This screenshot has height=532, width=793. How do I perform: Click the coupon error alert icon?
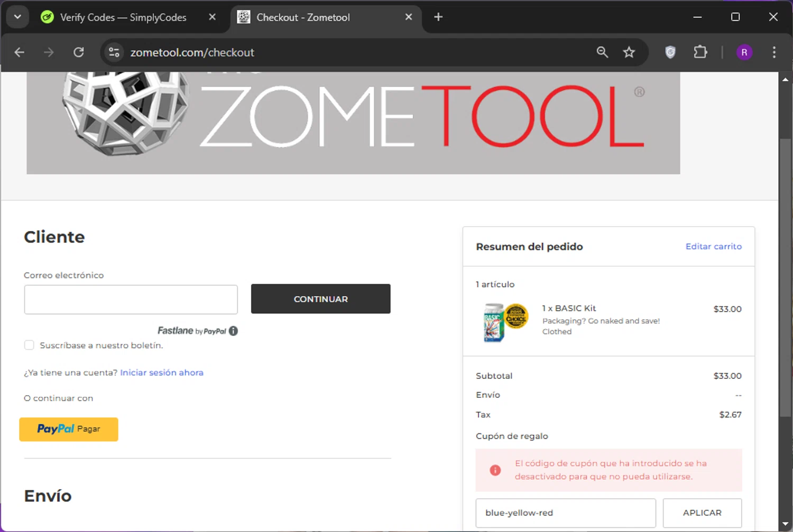[495, 470]
